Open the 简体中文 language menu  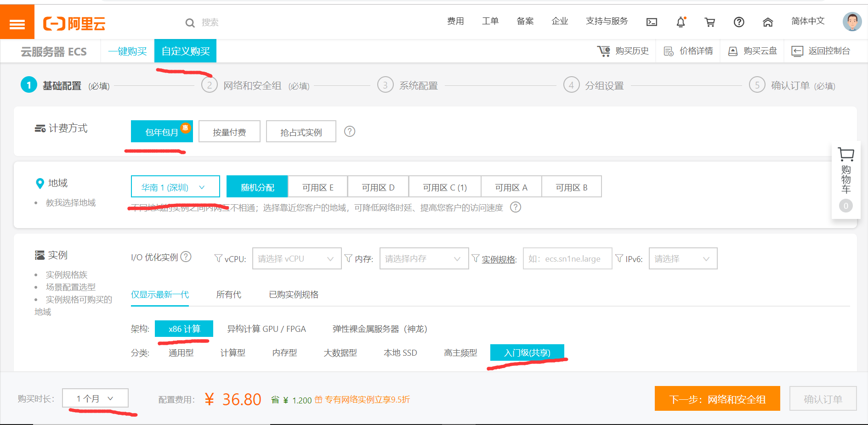(x=808, y=21)
